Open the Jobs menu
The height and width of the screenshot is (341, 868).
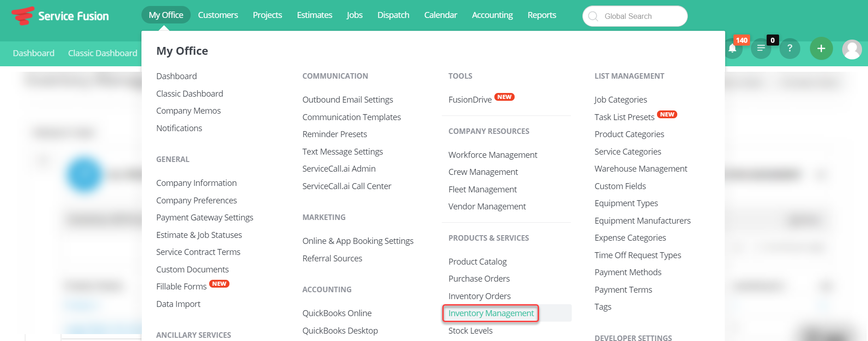tap(355, 15)
